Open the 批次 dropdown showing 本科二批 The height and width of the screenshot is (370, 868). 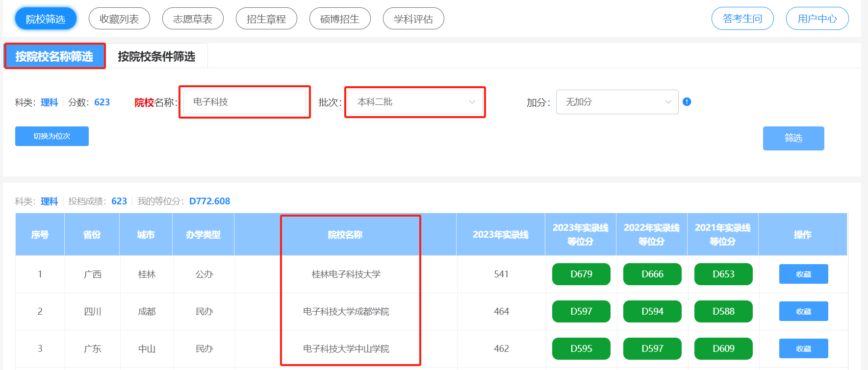click(x=415, y=102)
